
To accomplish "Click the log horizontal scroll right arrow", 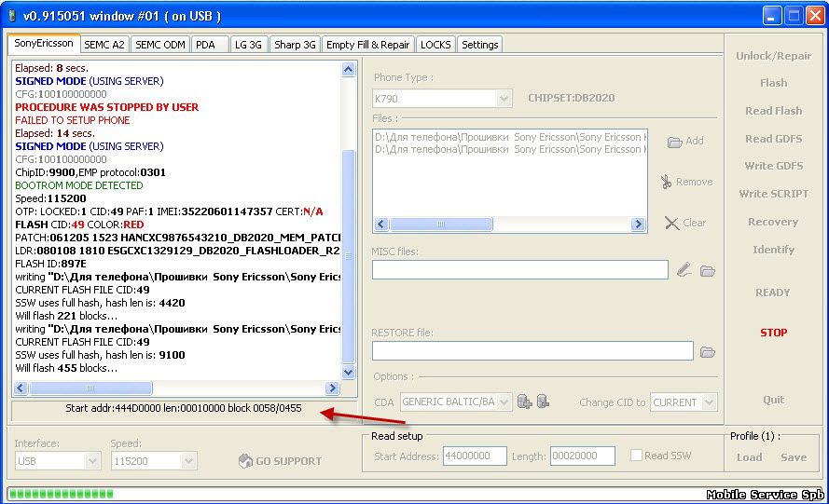I will (x=332, y=388).
